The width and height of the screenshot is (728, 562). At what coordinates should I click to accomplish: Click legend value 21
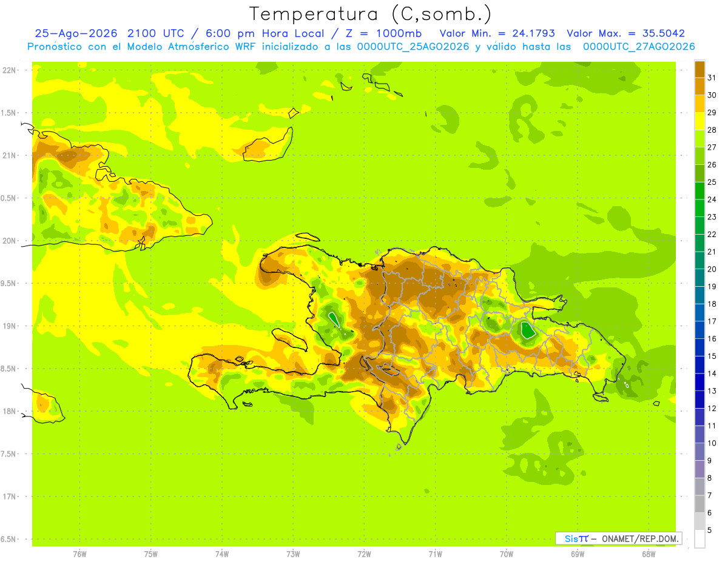pyautogui.click(x=712, y=252)
